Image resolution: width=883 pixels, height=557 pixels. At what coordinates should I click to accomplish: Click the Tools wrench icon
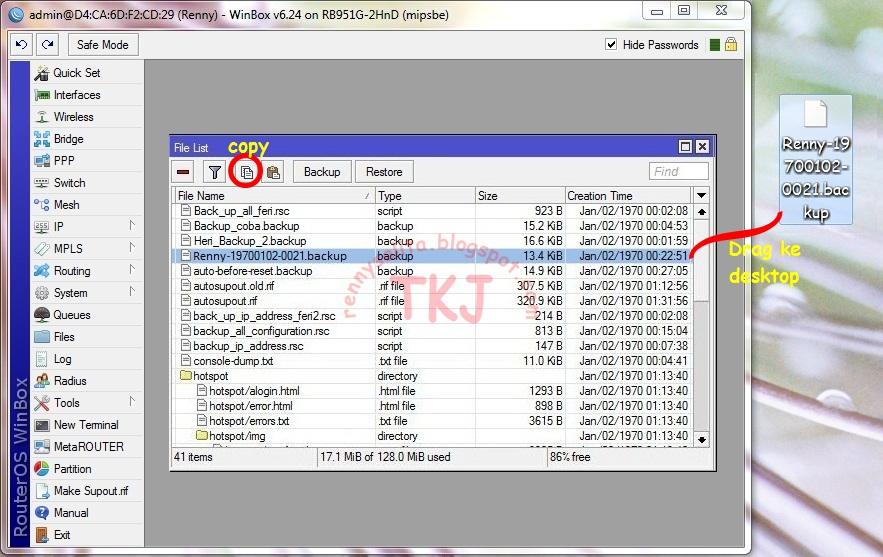click(x=42, y=403)
